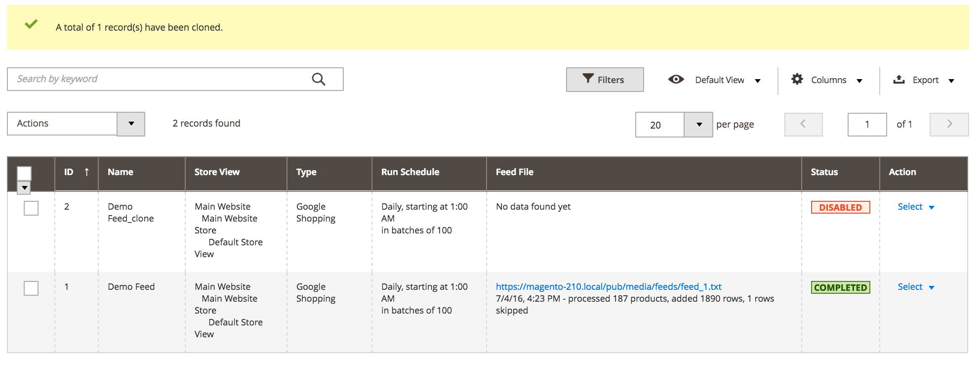This screenshot has width=980, height=365.
Task: Click the COMPLETED status badge
Action: pos(840,287)
